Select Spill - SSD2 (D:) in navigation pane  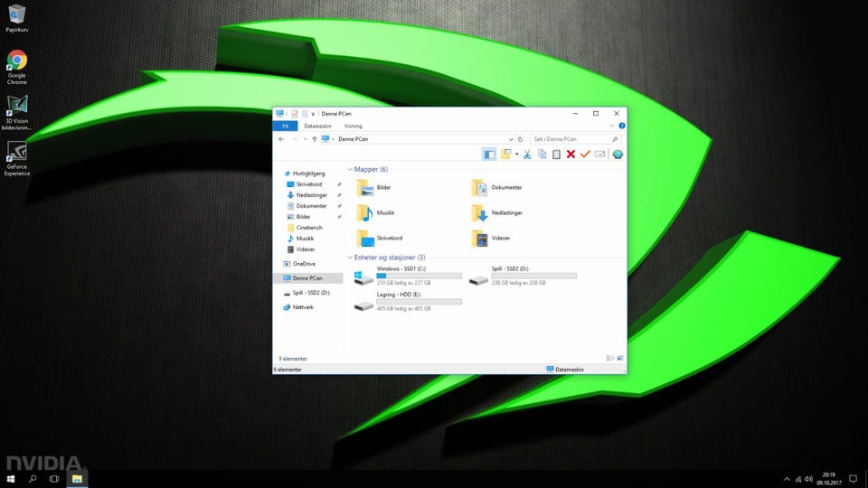click(x=307, y=293)
